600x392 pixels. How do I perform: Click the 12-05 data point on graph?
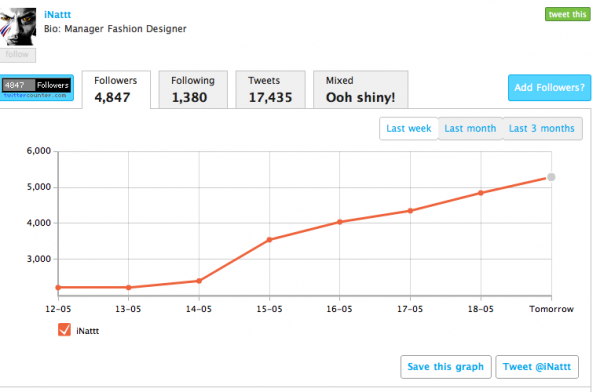point(58,287)
